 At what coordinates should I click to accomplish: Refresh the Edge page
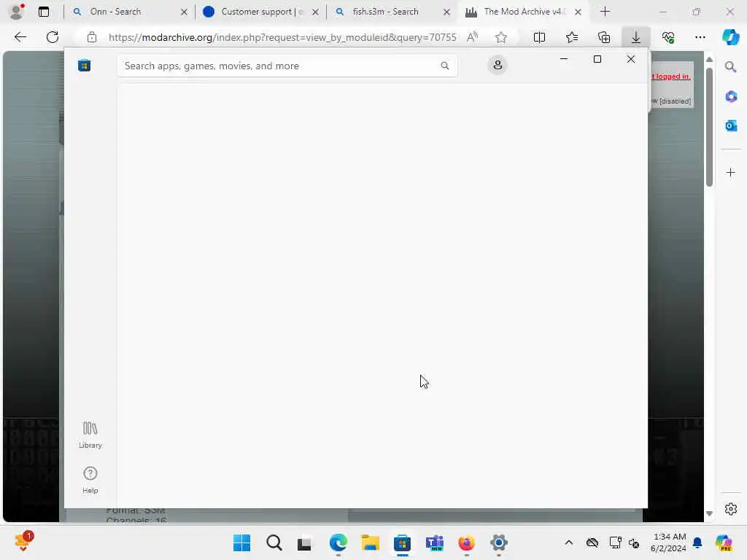click(x=53, y=37)
